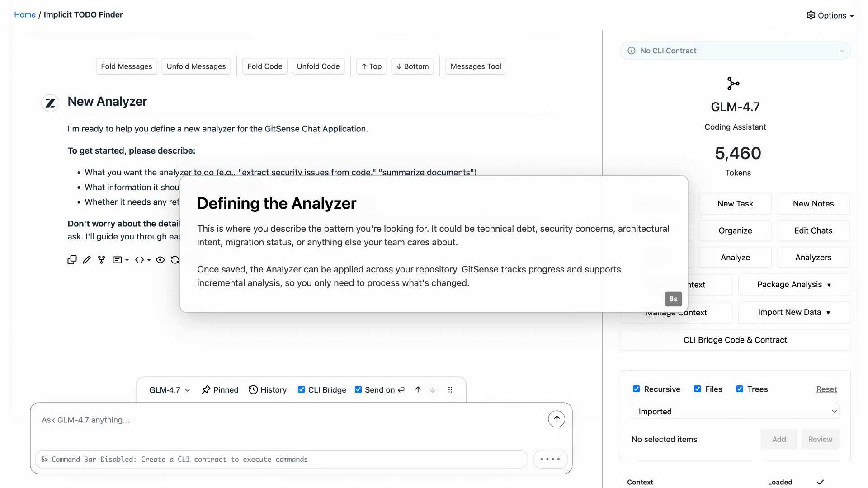Toggle the Recursive checkbox
868x488 pixels.
point(636,389)
